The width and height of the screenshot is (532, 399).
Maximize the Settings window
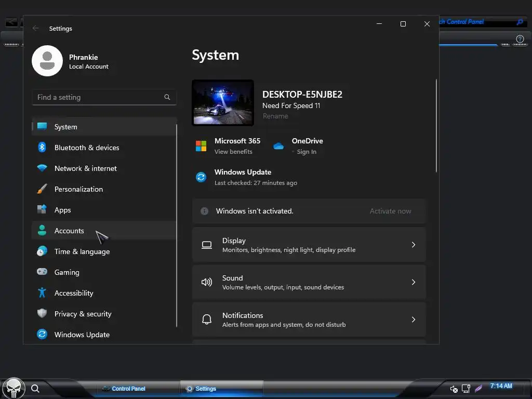pos(403,24)
